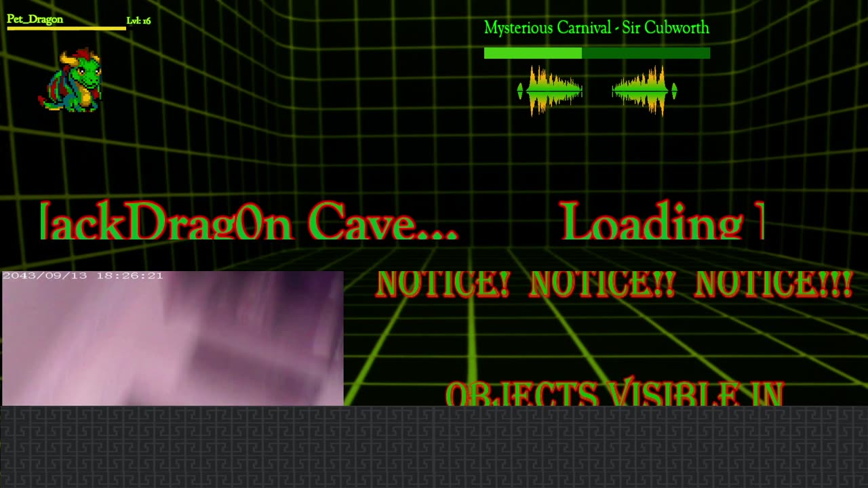Click the green music progress bar

coord(597,53)
